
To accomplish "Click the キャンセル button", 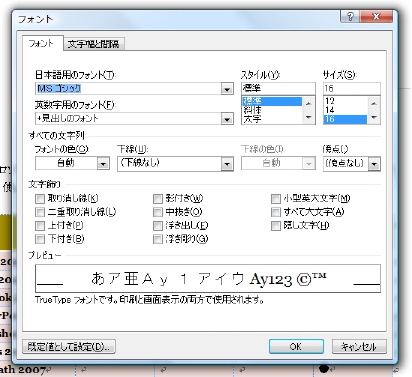I will [x=359, y=347].
